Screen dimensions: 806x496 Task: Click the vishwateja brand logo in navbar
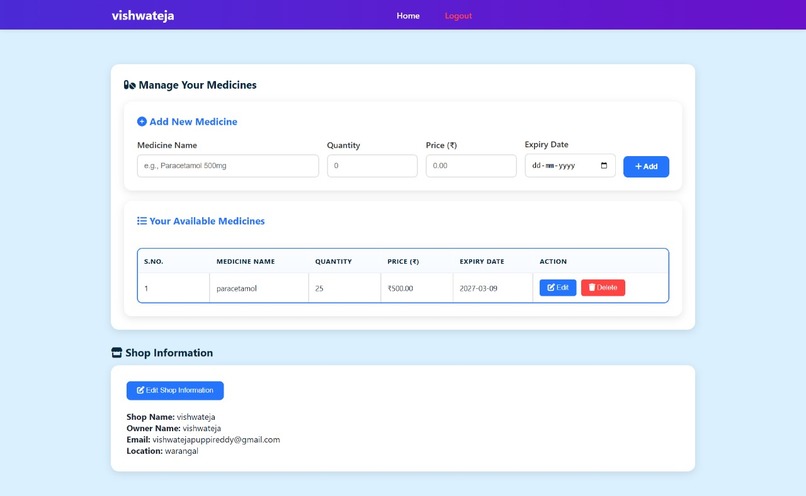click(x=143, y=15)
